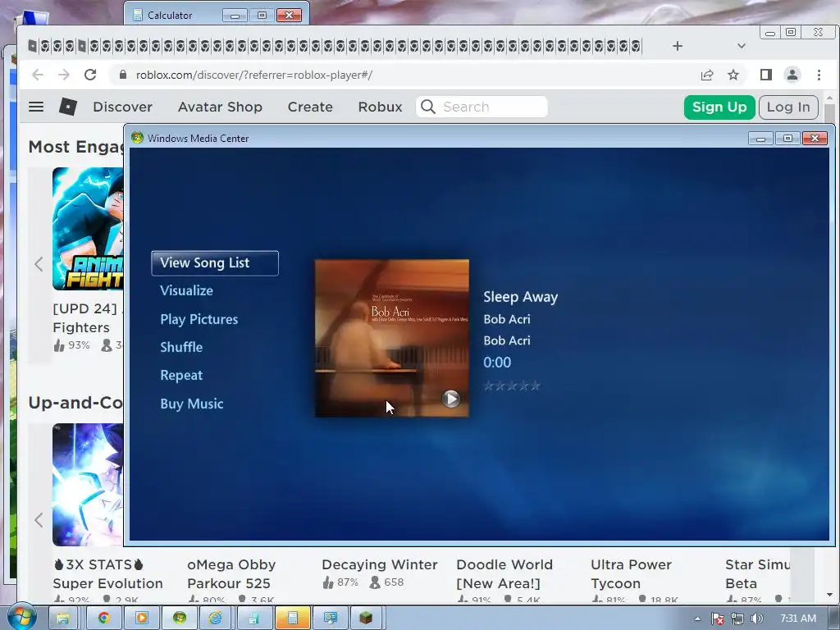This screenshot has height=630, width=840.
Task: Reload the Roblox page
Action: [90, 75]
